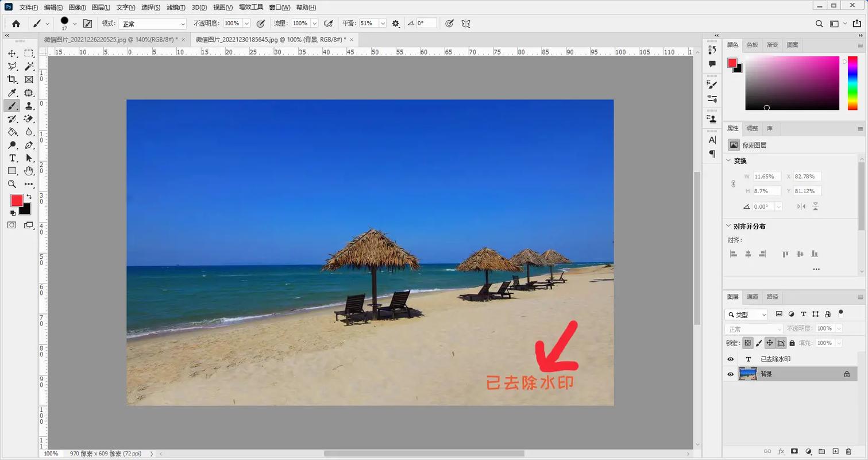Select the Crop tool
This screenshot has width=868, height=460.
click(12, 79)
